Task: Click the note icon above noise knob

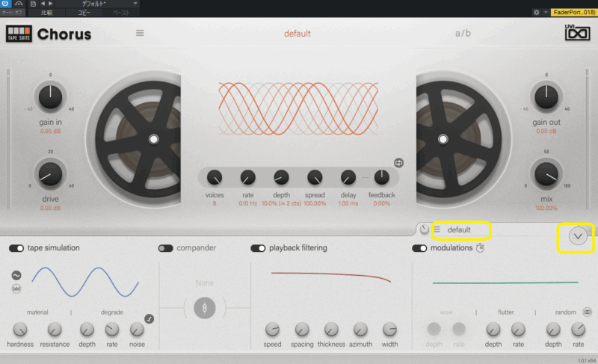Action: (x=149, y=318)
